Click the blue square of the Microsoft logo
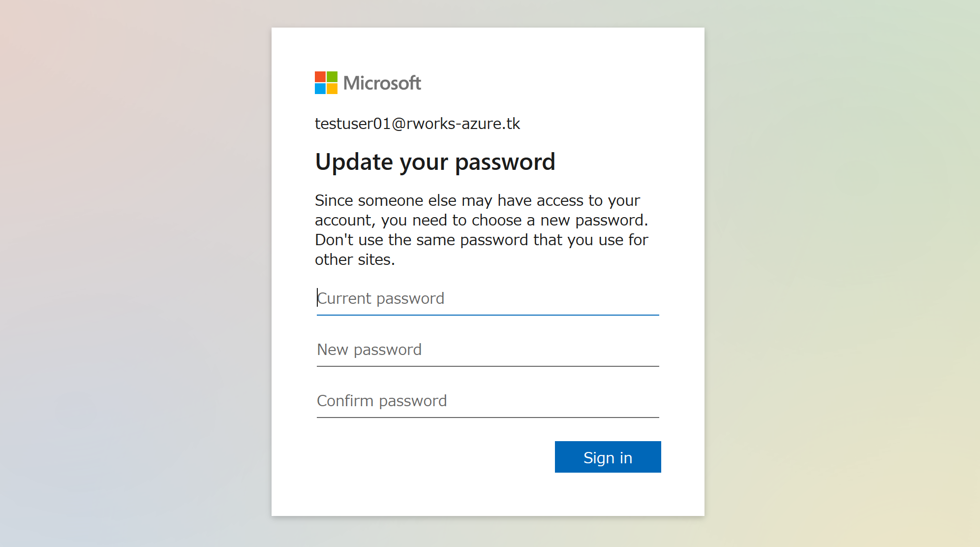 tap(320, 89)
